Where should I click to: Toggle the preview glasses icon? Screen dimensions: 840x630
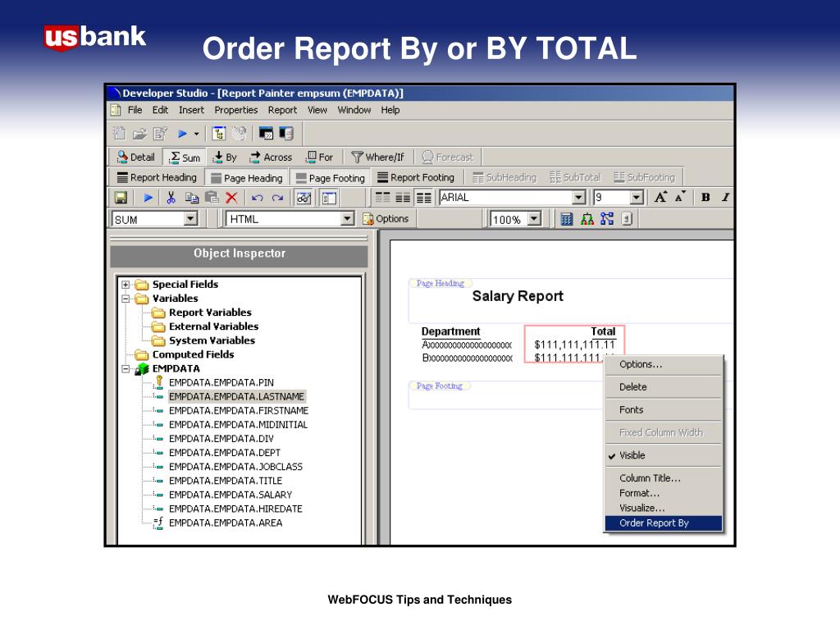(x=304, y=198)
